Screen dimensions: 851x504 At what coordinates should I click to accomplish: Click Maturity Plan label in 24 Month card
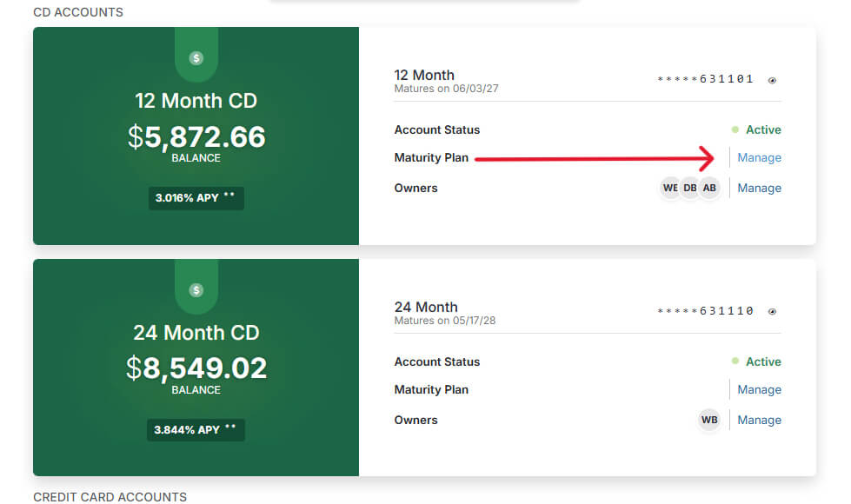click(x=431, y=390)
